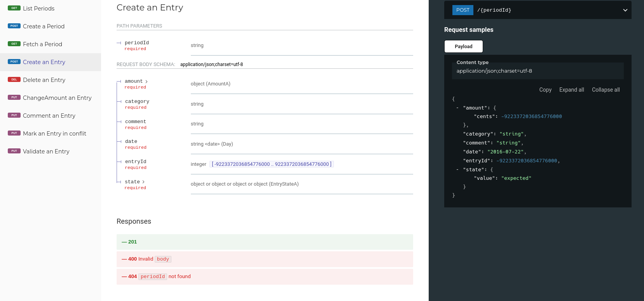Click the Create an Entry heading
Image resolution: width=644 pixels, height=301 pixels.
coord(150,8)
